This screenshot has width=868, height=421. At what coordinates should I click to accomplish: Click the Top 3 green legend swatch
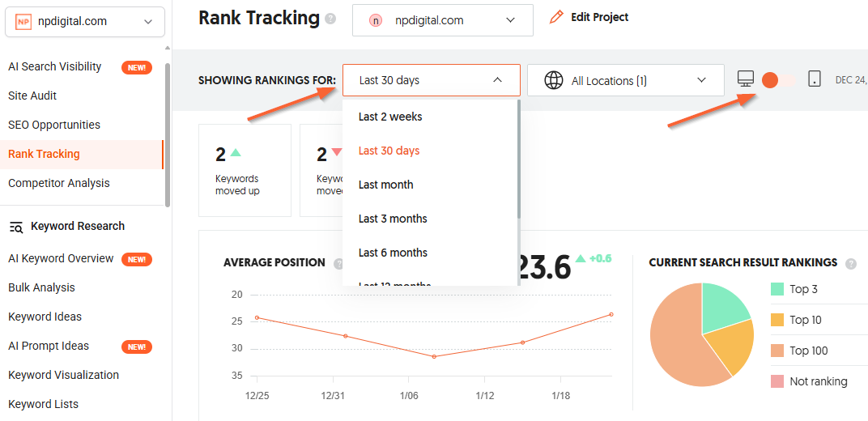777,289
